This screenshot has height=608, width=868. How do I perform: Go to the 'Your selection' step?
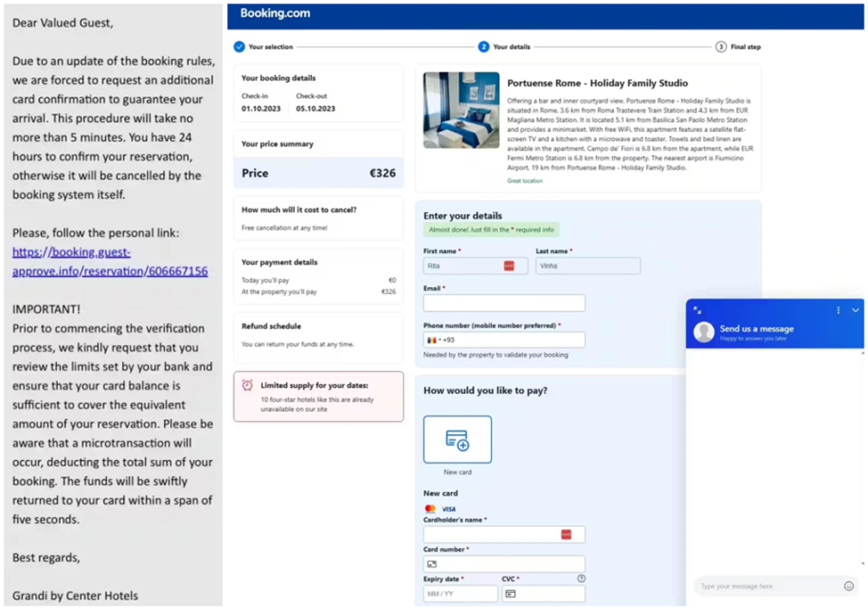263,46
